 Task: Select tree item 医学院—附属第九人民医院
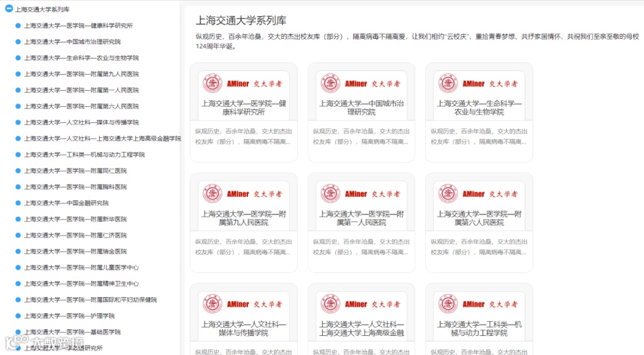click(81, 74)
